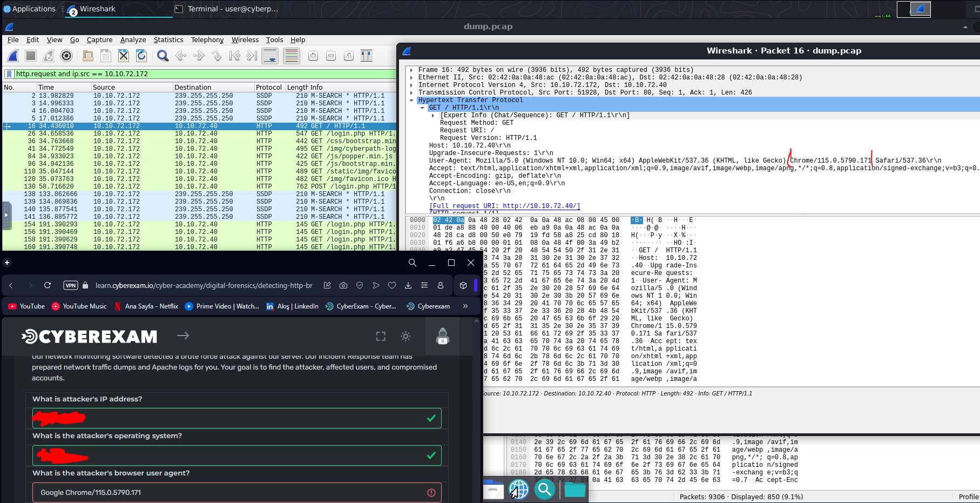Image resolution: width=980 pixels, height=503 pixels.
Task: Open the browser account profile icon
Action: [441, 285]
